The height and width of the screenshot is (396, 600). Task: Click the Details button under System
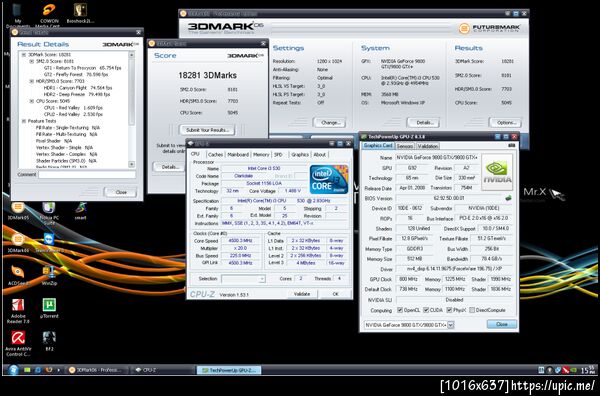(x=423, y=123)
